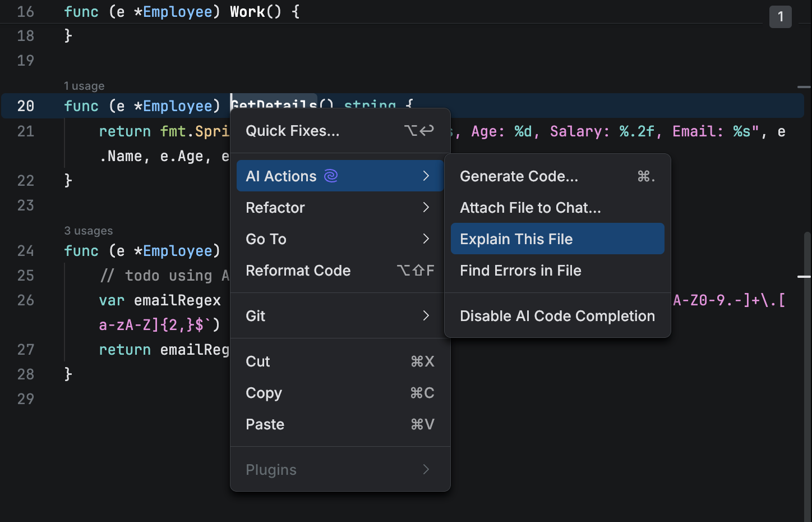Open the "3 usages" link above line 24
The image size is (812, 522).
coord(89,230)
